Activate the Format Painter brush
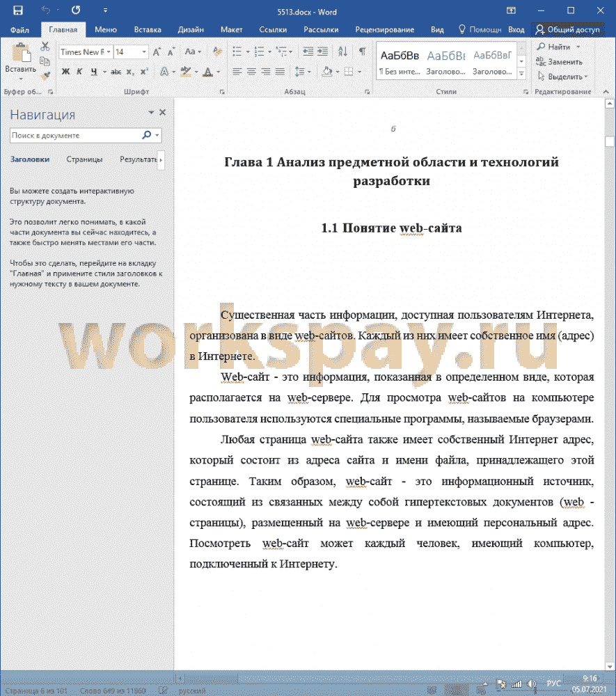 click(x=45, y=76)
